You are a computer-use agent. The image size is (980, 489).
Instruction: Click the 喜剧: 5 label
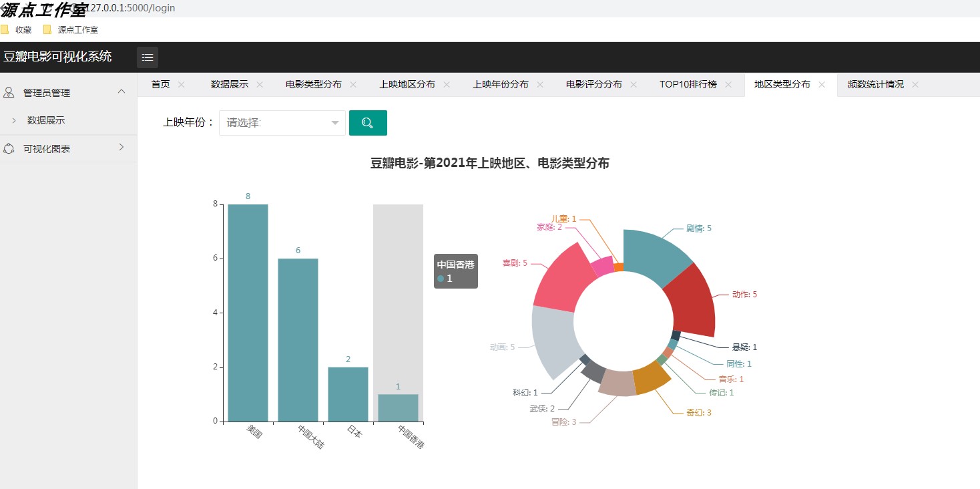tap(515, 263)
